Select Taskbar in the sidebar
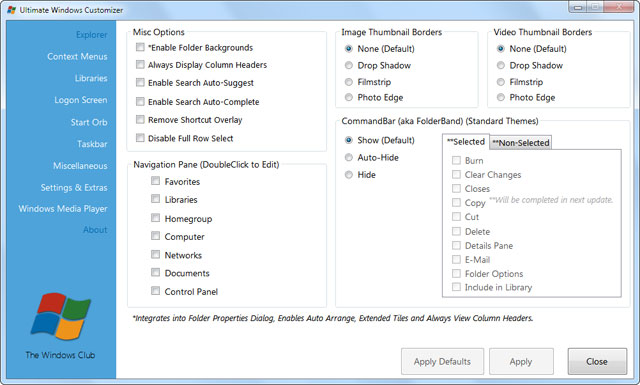Image resolution: width=640 pixels, height=385 pixels. click(x=92, y=144)
